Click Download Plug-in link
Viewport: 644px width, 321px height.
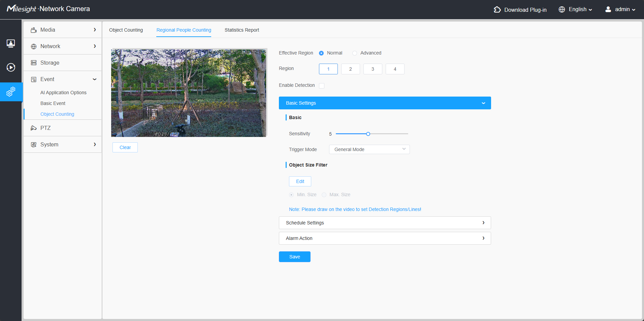[525, 10]
